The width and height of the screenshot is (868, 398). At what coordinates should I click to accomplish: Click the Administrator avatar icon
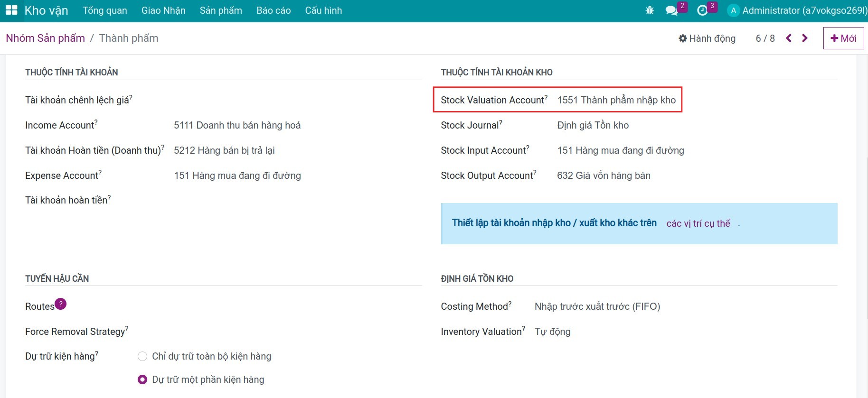(734, 10)
